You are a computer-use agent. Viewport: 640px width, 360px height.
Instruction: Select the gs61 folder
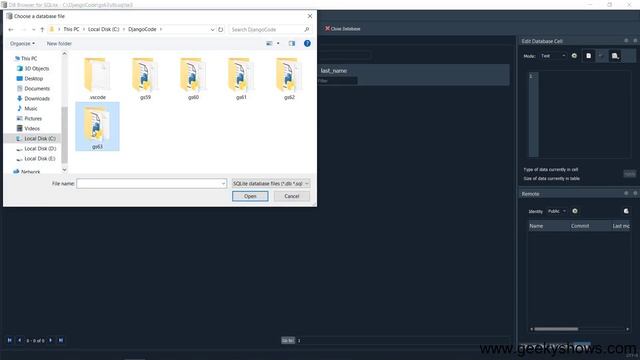(241, 78)
